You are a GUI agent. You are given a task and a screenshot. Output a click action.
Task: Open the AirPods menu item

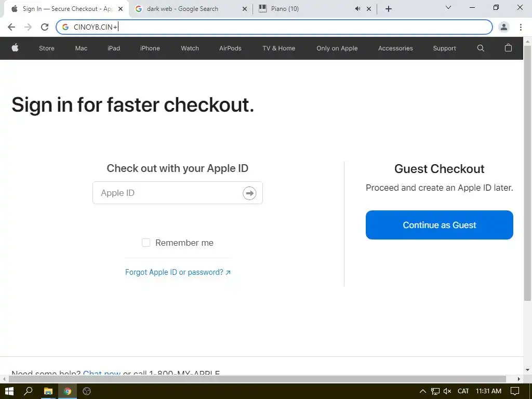pos(230,48)
